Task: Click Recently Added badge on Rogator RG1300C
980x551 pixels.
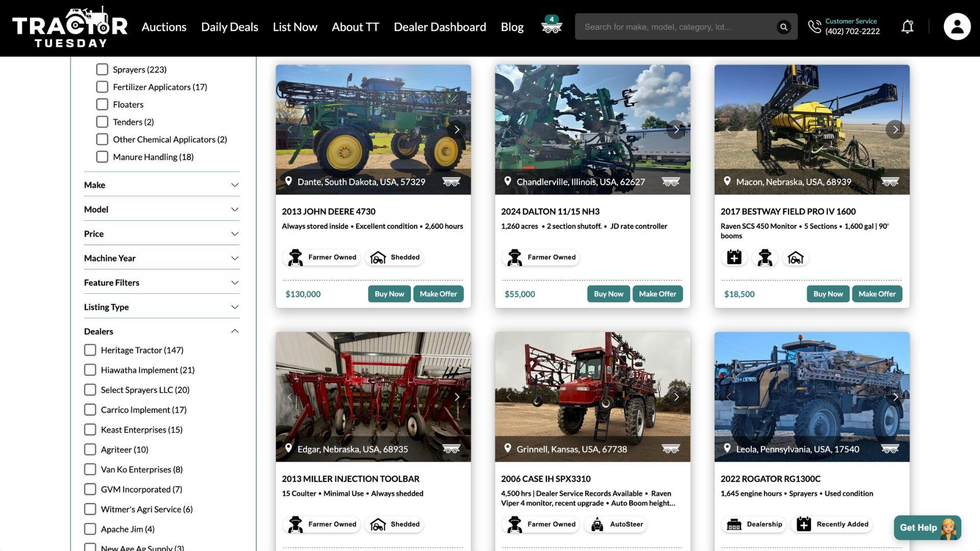Action: 832,524
